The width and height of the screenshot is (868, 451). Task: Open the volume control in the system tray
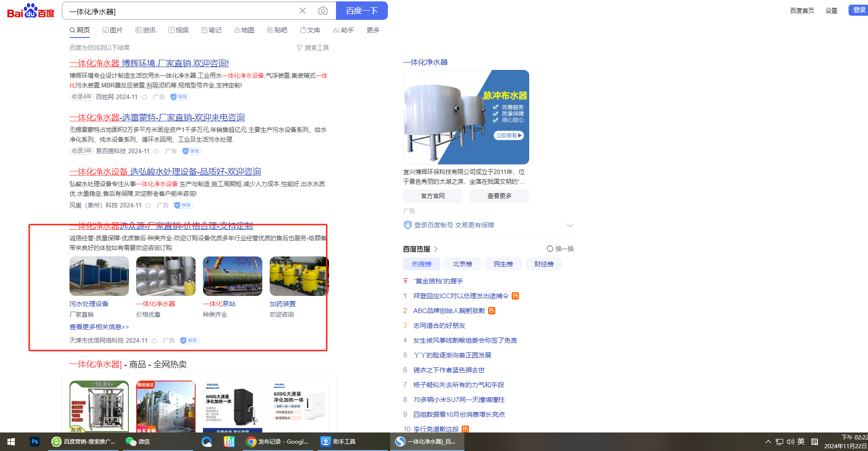coord(790,442)
